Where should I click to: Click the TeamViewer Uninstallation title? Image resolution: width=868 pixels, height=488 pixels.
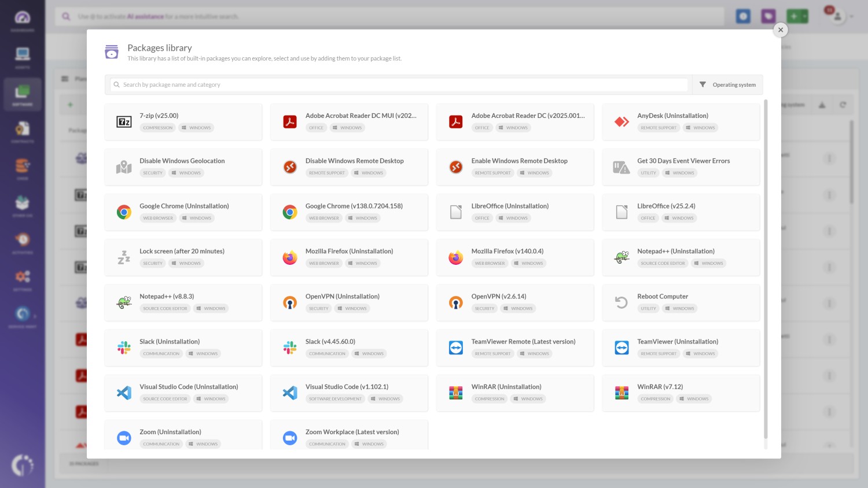coord(678,342)
